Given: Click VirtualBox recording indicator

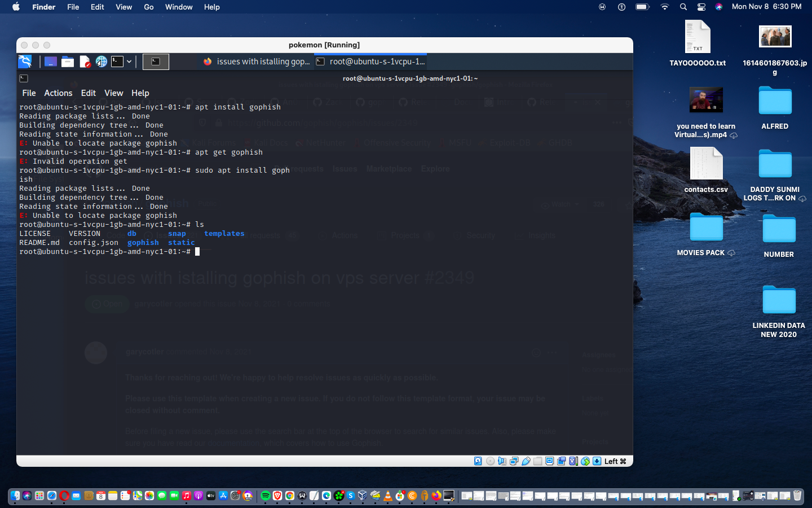Looking at the screenshot, I should (562, 461).
